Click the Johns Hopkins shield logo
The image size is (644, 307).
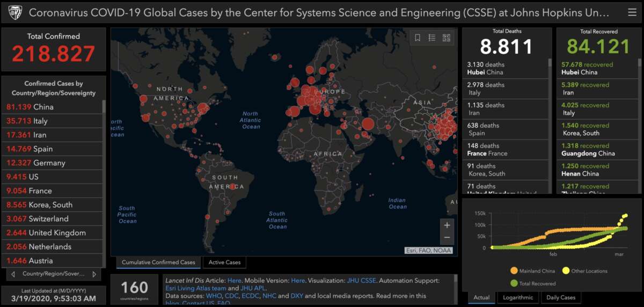(x=13, y=12)
